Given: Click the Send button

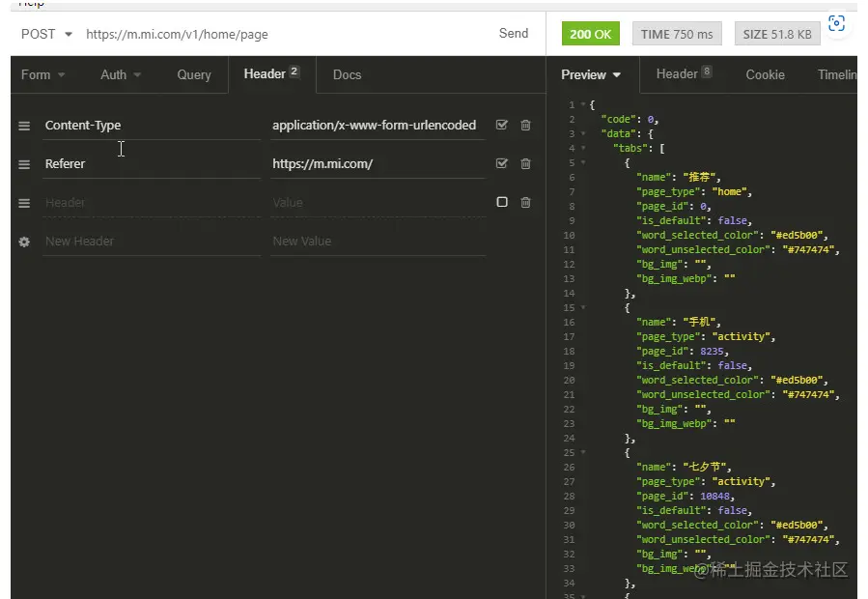Looking at the screenshot, I should 513,33.
